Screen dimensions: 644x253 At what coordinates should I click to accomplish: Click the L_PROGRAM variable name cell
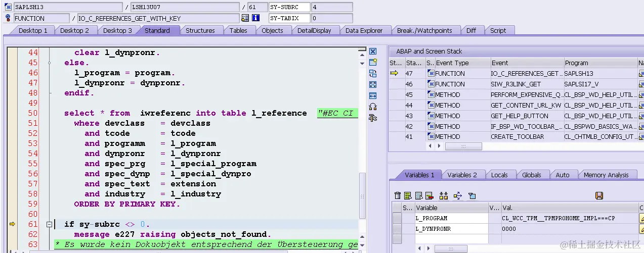(451, 218)
